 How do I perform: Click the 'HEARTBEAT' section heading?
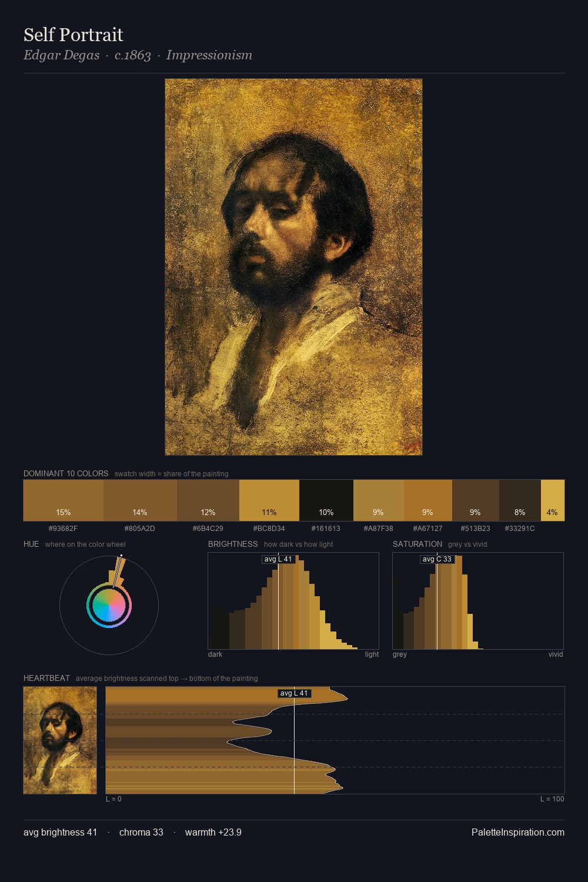pyautogui.click(x=46, y=678)
